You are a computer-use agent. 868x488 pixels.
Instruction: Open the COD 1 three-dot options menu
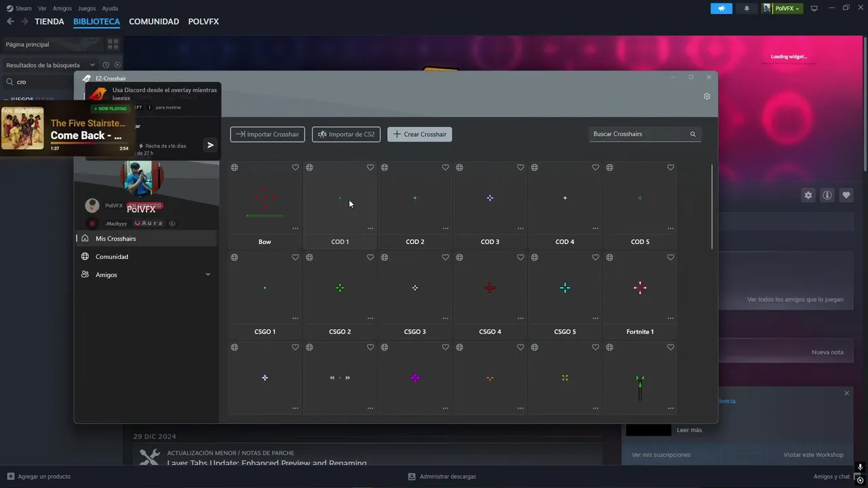[370, 228]
